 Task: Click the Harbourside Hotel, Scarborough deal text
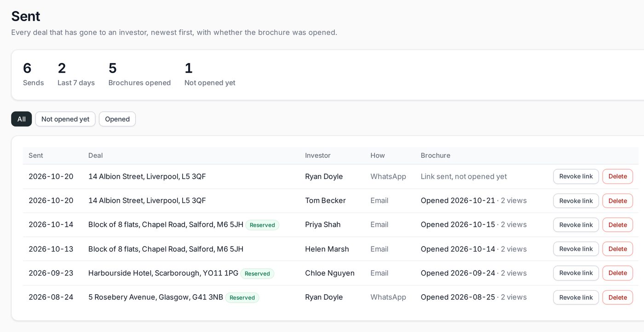click(163, 273)
